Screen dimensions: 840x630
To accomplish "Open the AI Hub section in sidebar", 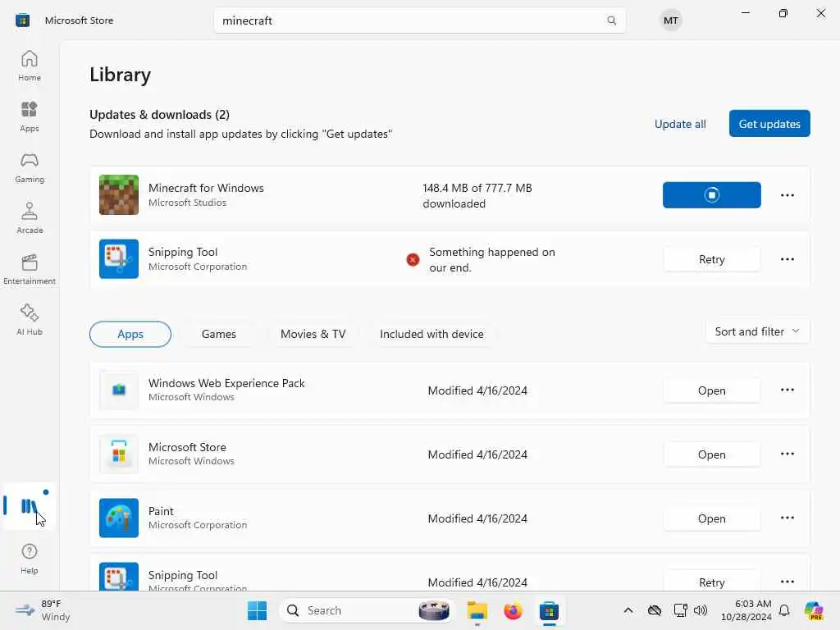I will click(x=30, y=320).
